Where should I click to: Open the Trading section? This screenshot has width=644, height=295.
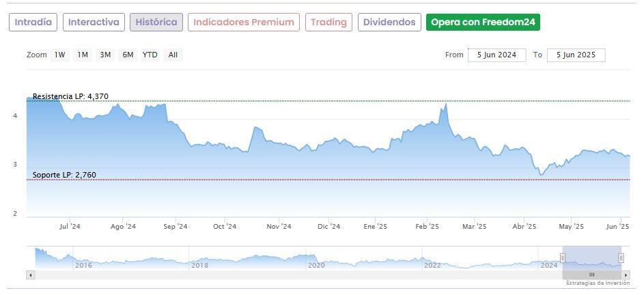tap(328, 23)
